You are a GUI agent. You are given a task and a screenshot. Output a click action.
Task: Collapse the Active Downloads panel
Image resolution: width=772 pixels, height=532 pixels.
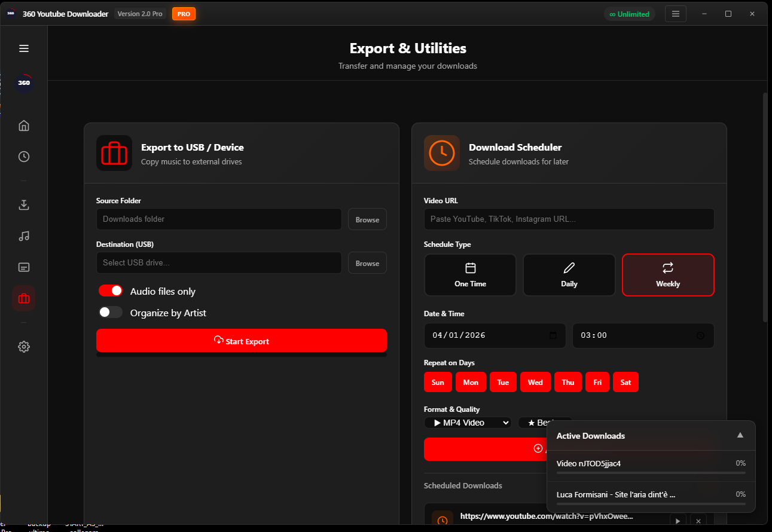click(740, 435)
